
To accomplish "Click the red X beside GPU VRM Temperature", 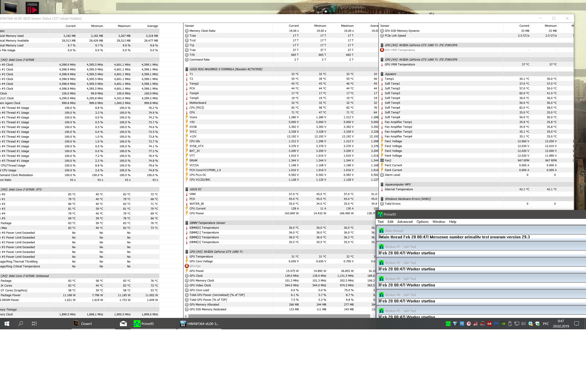I will [x=382, y=50].
